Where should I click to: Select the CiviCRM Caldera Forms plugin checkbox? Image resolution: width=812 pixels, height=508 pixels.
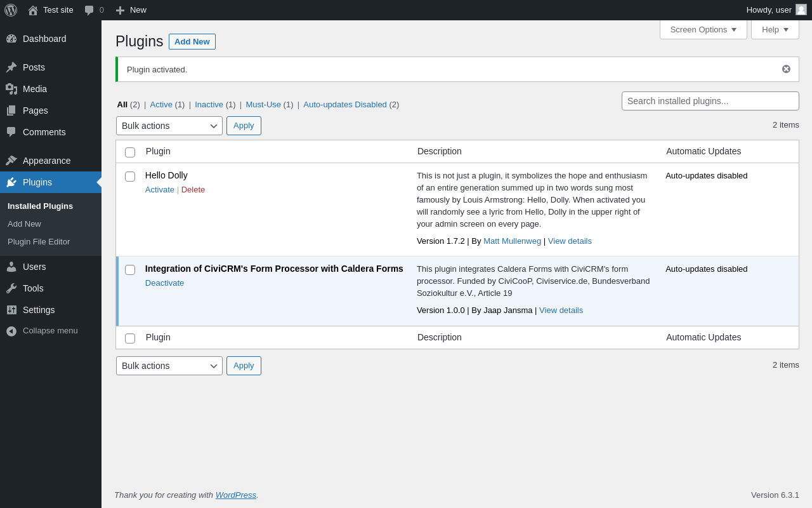pyautogui.click(x=130, y=270)
